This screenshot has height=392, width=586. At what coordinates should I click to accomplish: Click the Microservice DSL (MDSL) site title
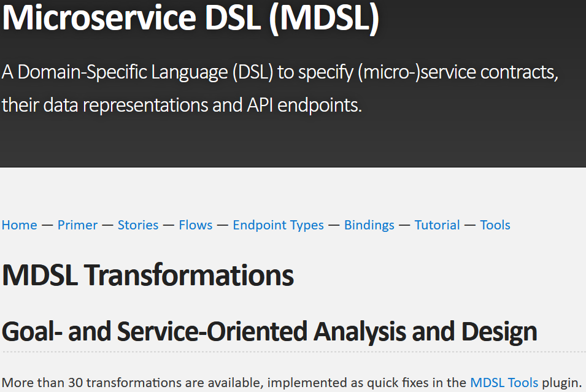[x=190, y=18]
